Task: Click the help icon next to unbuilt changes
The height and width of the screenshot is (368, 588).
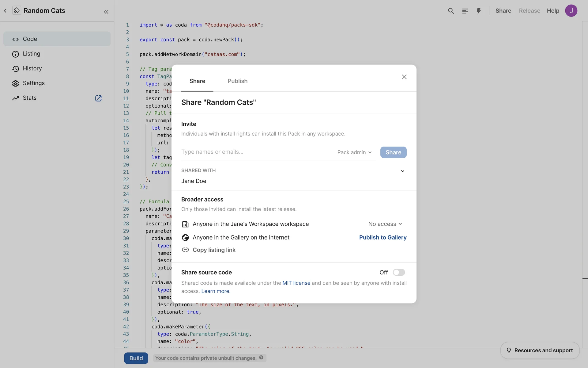Action: click(x=261, y=358)
